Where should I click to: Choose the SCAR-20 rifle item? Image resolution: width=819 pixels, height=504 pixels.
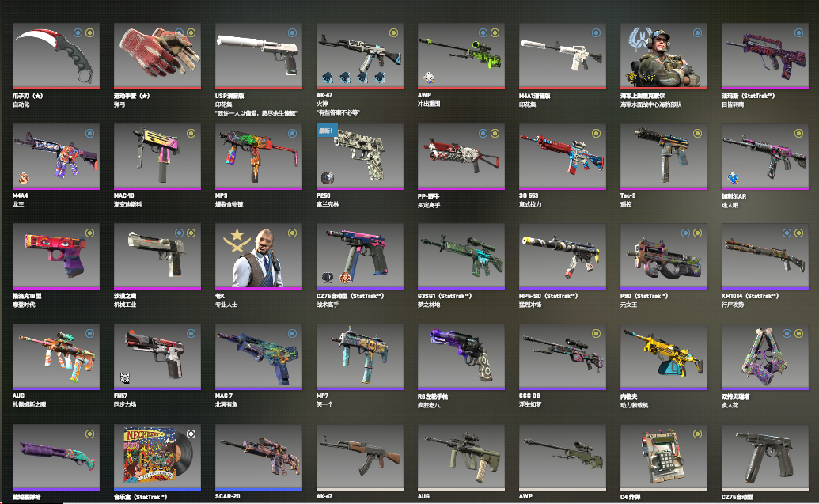[259, 457]
